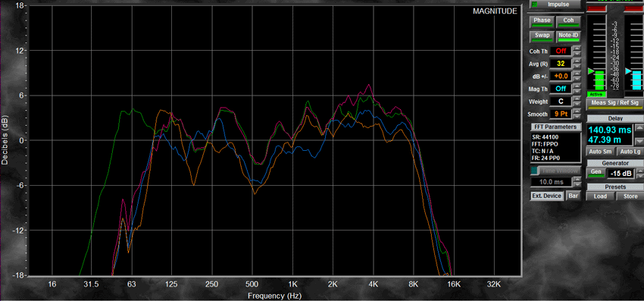Image resolution: width=644 pixels, height=301 pixels.
Task: Decrease the Avg (R) averaging value
Action: pos(577,67)
